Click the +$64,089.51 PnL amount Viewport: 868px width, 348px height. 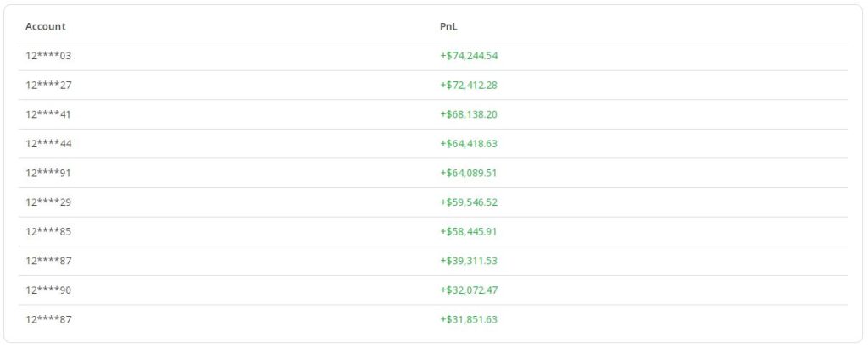point(469,173)
